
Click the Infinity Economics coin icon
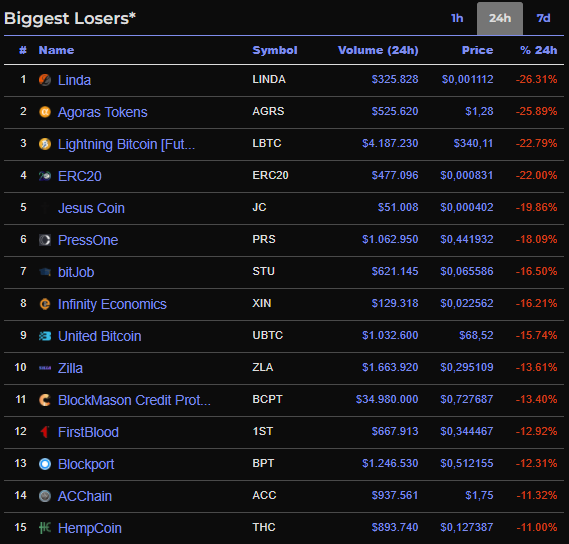point(45,304)
